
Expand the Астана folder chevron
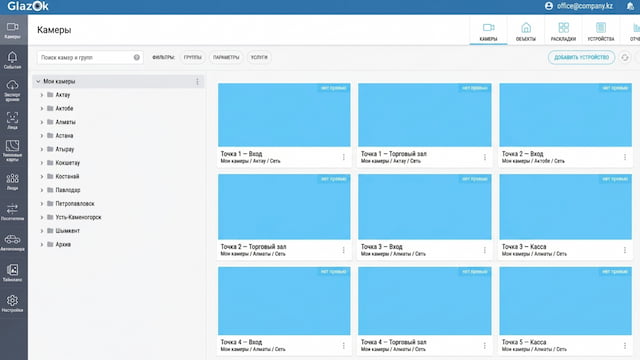42,136
